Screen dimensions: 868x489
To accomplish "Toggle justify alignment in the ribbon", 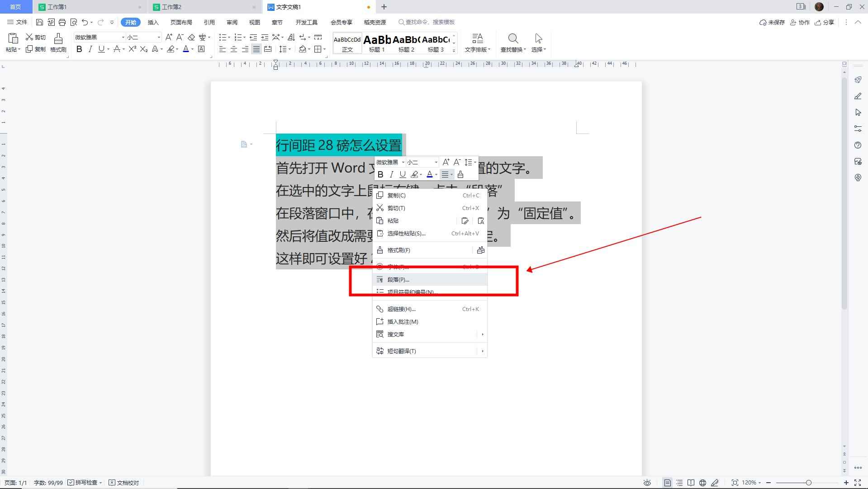I will [x=256, y=49].
